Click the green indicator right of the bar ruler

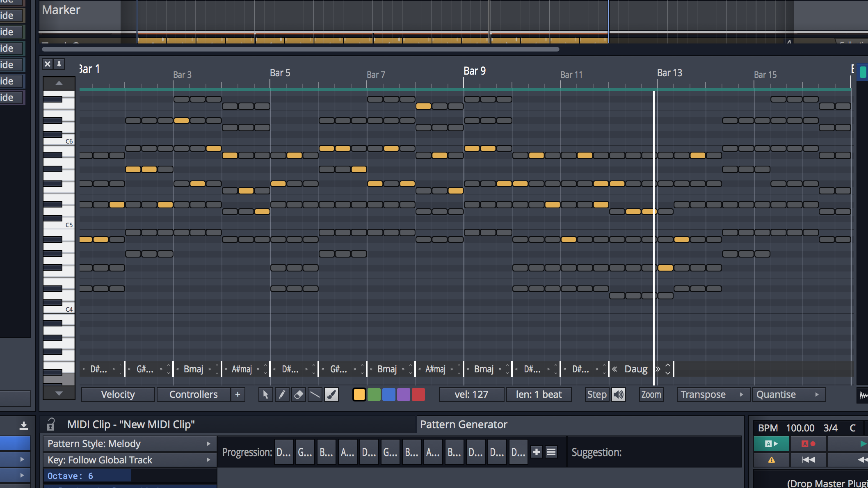coord(863,72)
